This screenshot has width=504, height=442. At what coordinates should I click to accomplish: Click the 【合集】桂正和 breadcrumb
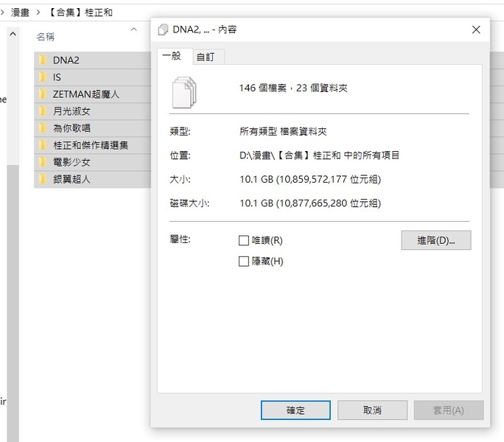(x=80, y=13)
